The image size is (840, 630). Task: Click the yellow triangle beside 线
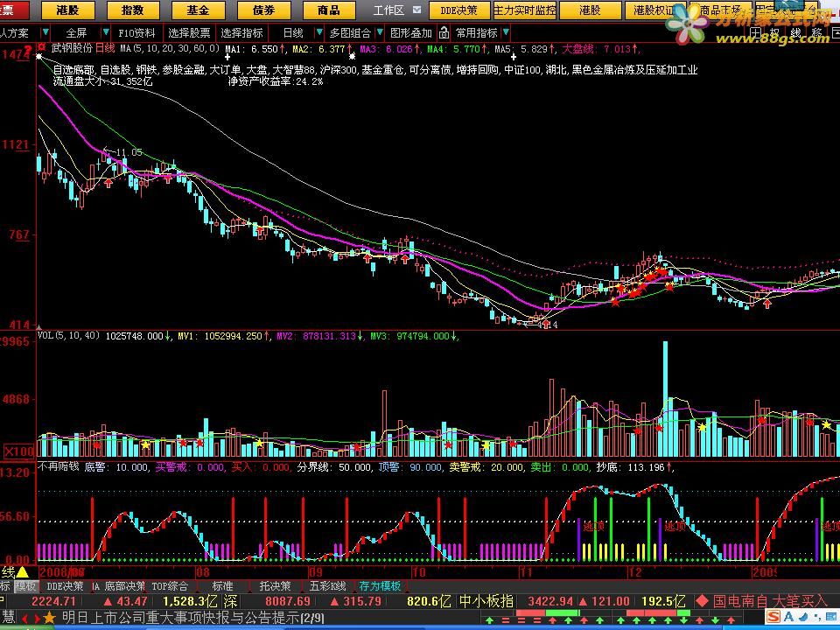pos(23,571)
